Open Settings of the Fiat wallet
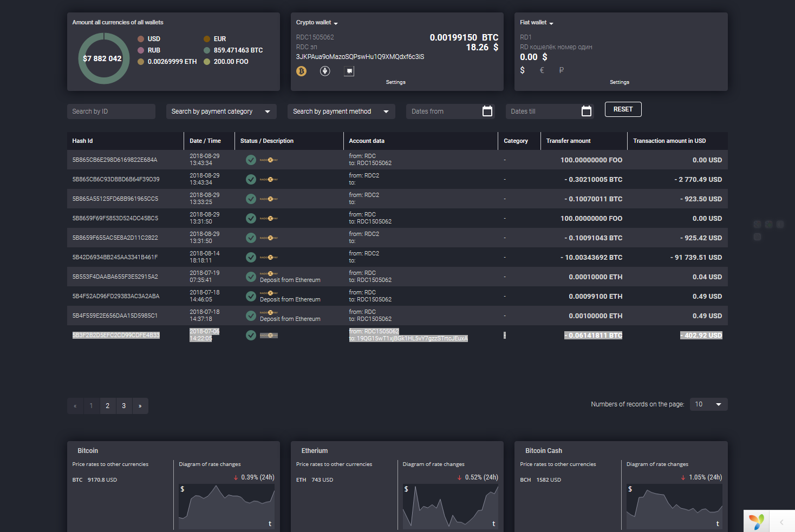The height and width of the screenshot is (532, 795). [620, 82]
